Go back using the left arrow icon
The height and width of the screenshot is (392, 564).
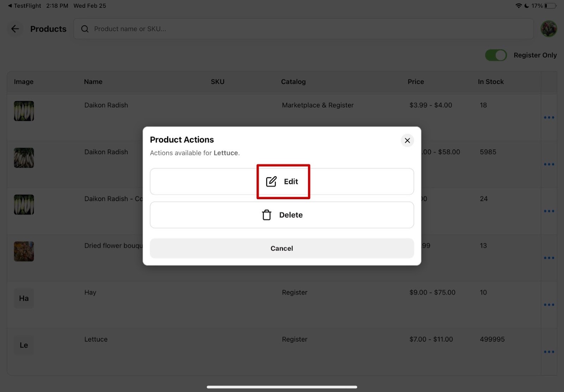(x=15, y=29)
